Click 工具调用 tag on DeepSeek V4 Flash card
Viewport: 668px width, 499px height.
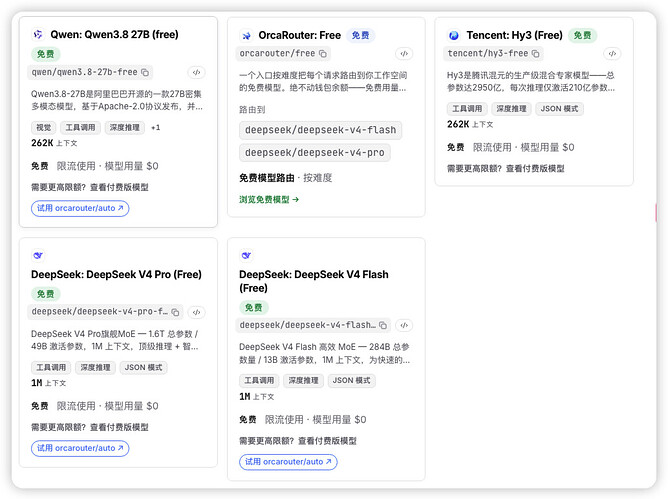tap(259, 381)
